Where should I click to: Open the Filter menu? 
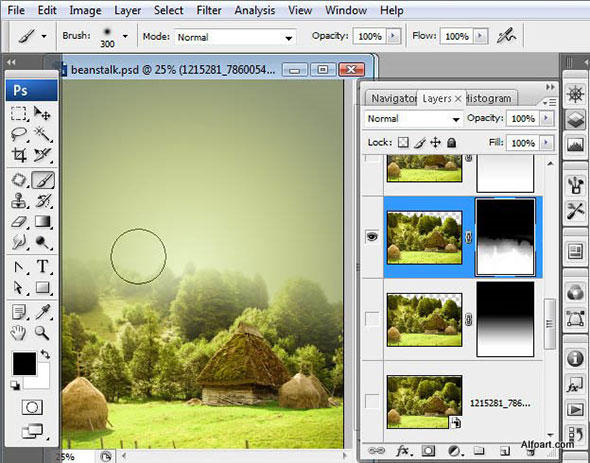click(209, 10)
